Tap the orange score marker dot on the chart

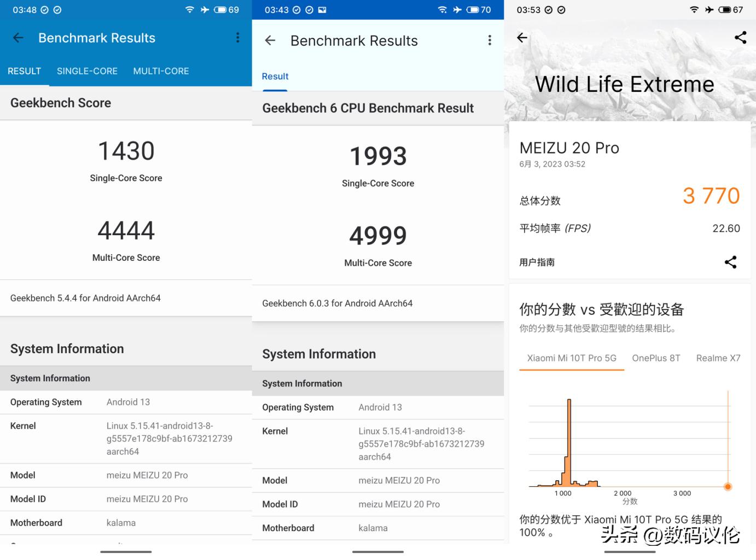728,487
